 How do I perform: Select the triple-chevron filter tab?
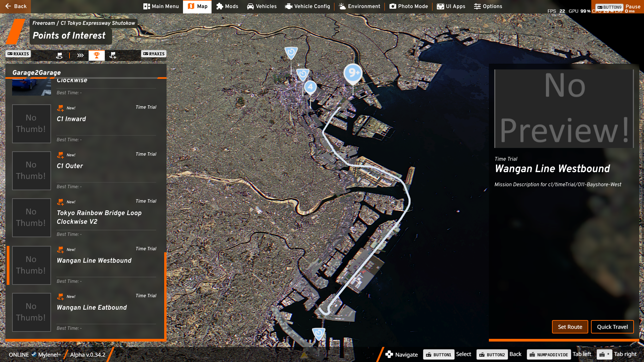click(80, 55)
